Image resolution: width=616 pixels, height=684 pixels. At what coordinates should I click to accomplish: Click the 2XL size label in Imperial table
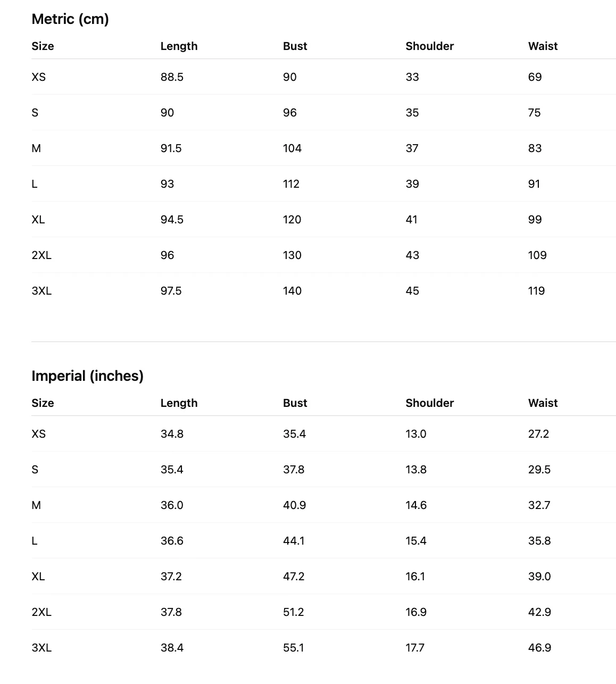41,612
